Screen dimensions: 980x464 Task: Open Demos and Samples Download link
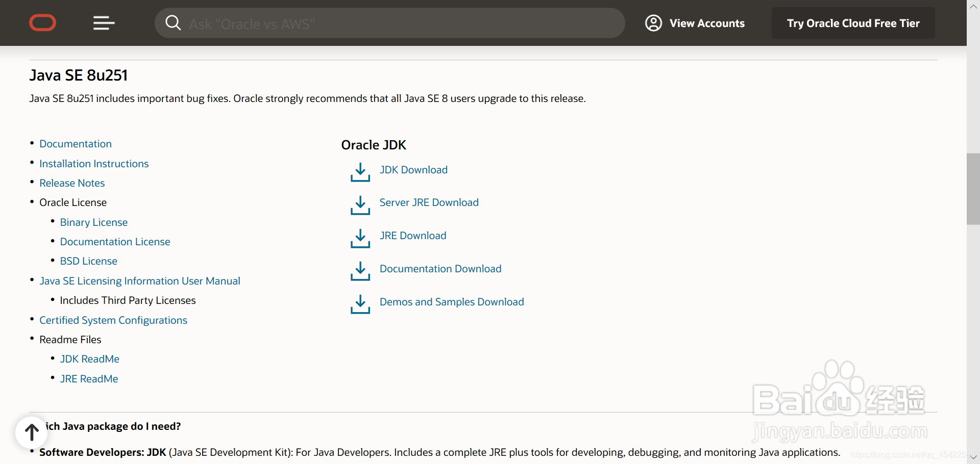452,302
